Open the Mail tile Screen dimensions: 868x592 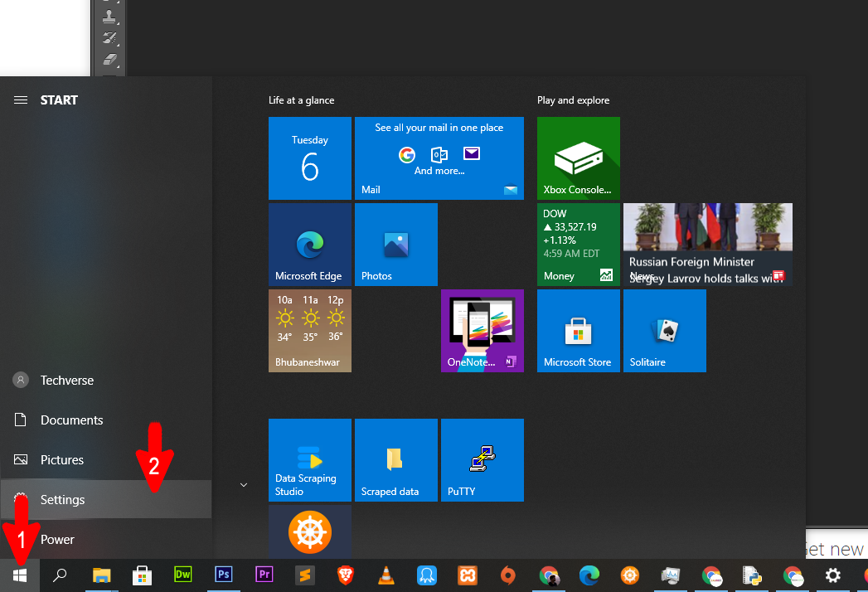tap(439, 158)
